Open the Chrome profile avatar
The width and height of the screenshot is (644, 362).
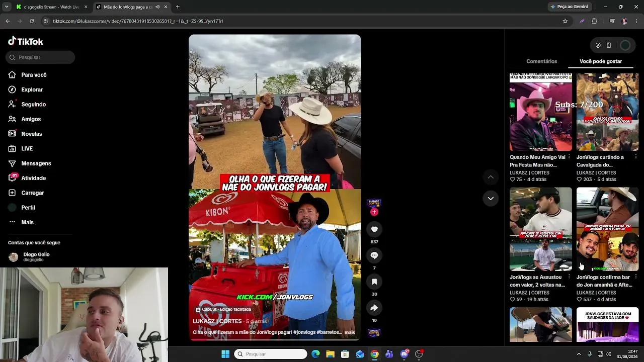point(624,21)
